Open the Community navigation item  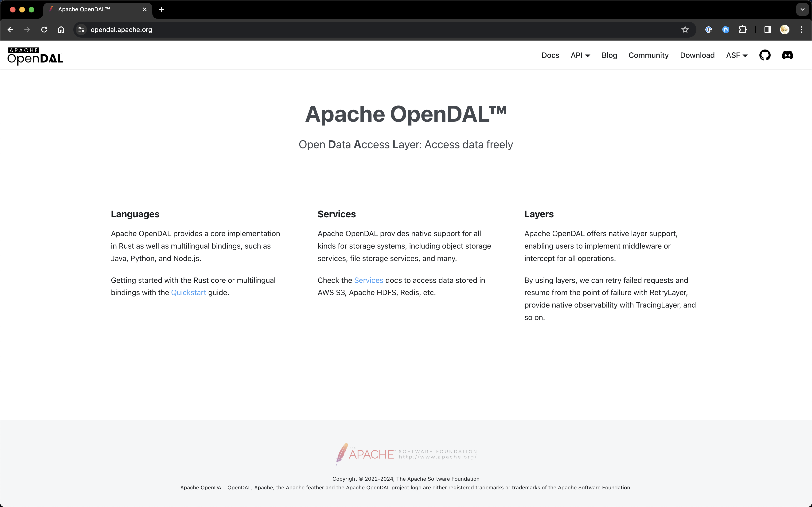click(648, 55)
